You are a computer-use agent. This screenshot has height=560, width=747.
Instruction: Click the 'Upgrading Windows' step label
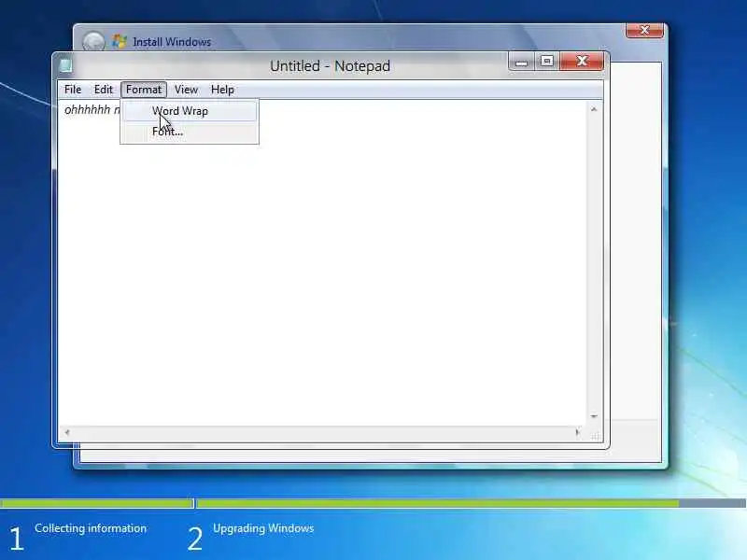click(263, 528)
